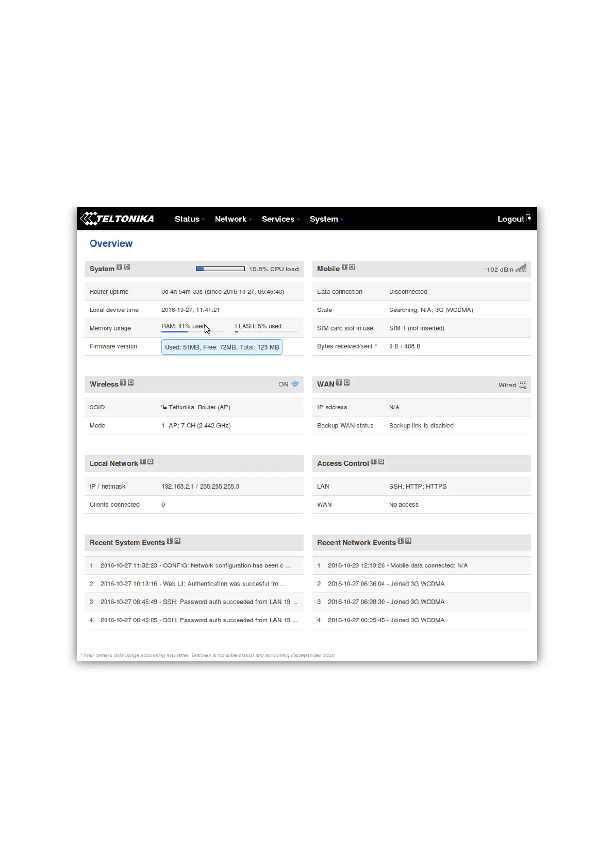Open the Recent Network Events settings icon

[x=408, y=541]
